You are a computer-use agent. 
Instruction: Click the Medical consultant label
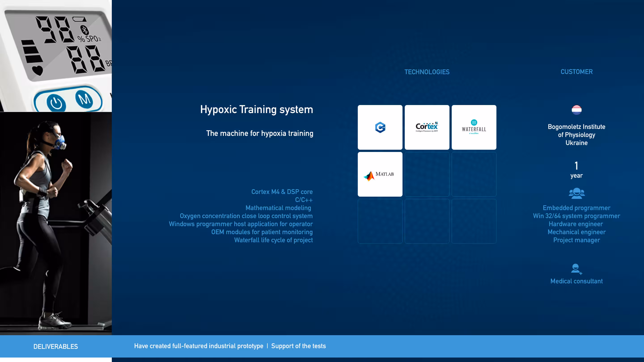pos(576,281)
